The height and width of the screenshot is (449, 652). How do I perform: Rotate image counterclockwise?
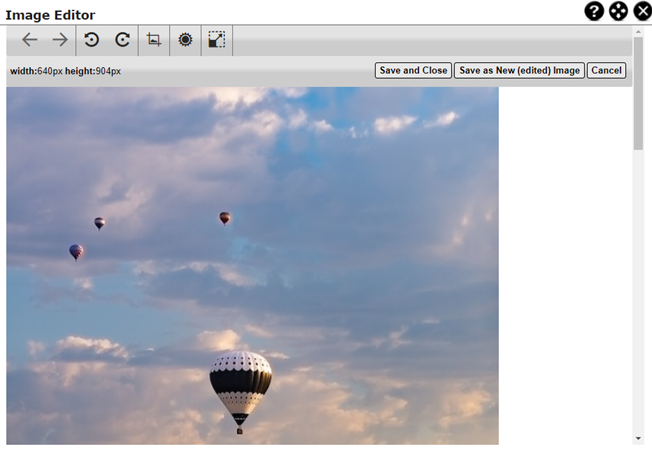click(x=92, y=40)
